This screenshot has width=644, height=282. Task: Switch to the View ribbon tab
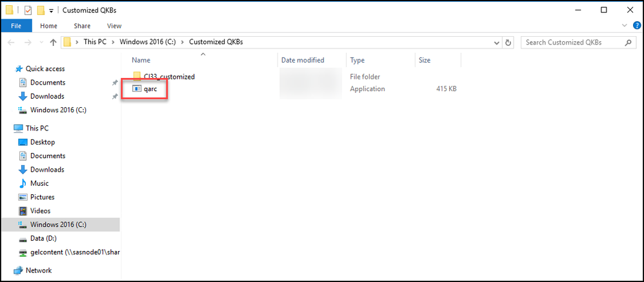[114, 26]
